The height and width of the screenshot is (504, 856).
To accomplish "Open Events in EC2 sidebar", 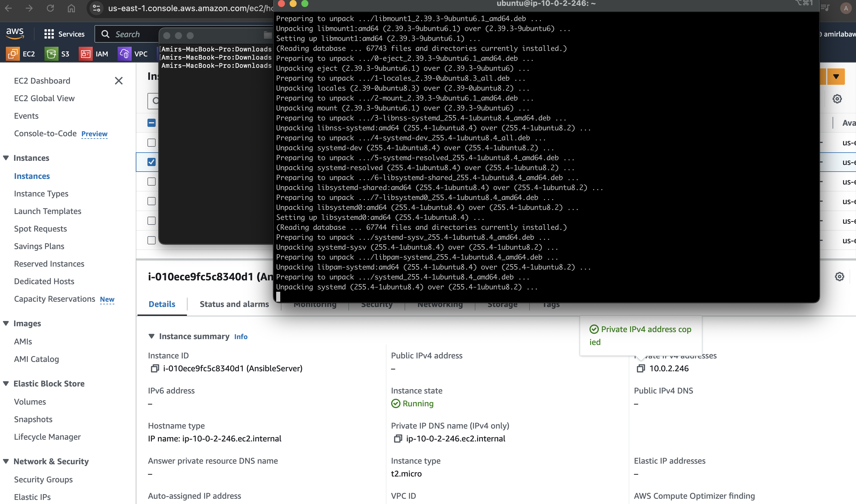I will click(26, 116).
